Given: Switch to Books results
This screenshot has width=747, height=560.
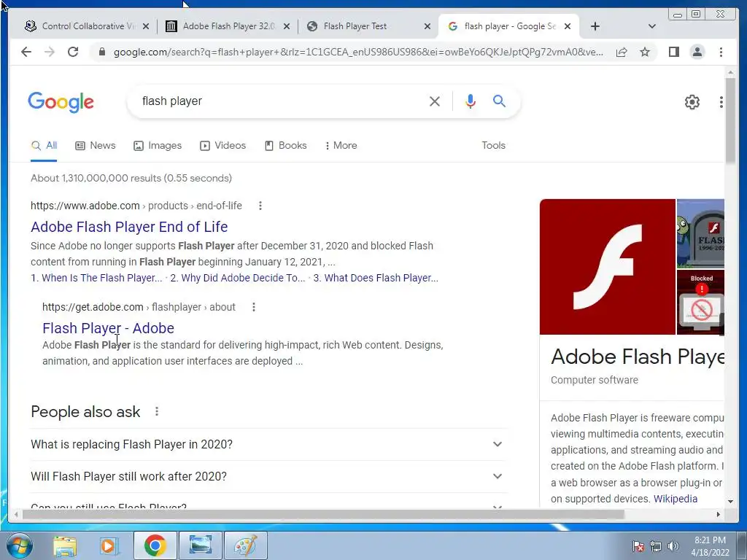Looking at the screenshot, I should point(286,146).
